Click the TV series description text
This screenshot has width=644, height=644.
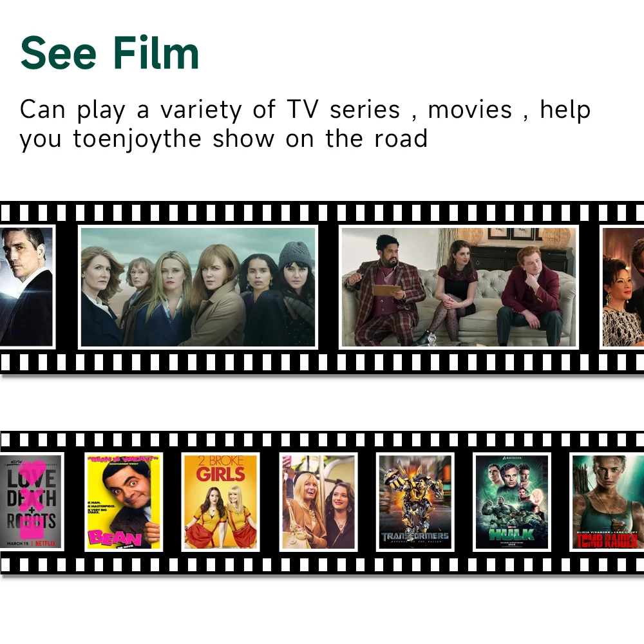(305, 124)
